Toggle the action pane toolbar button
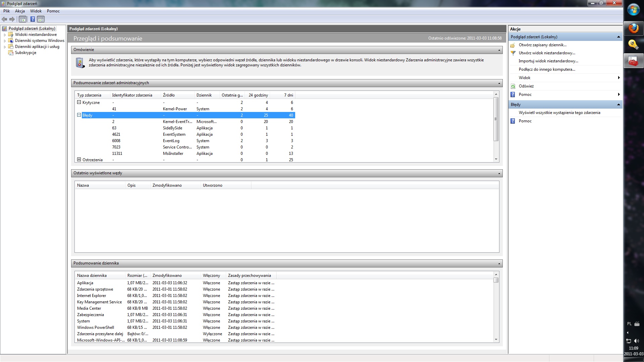This screenshot has width=644, height=362. click(41, 19)
